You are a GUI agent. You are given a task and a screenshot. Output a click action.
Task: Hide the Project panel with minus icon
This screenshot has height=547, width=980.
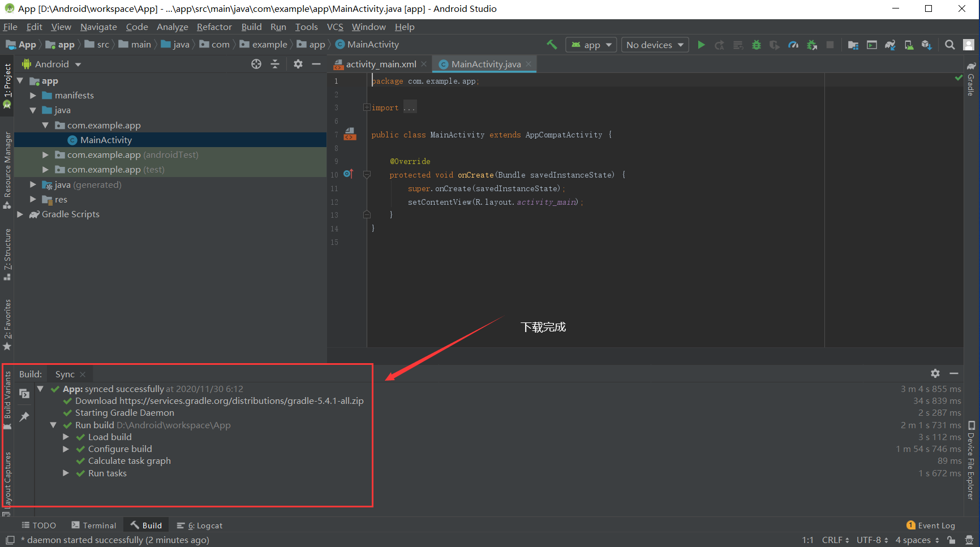[x=316, y=64]
